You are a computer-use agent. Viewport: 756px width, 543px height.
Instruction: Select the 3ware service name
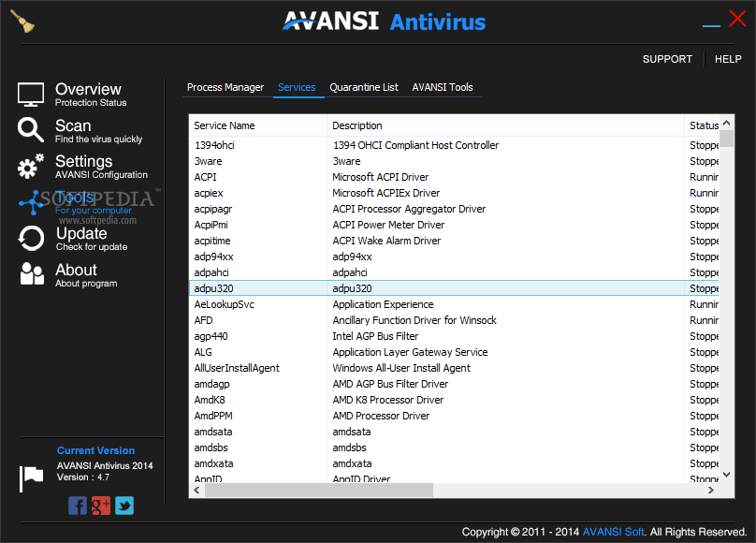tap(209, 161)
